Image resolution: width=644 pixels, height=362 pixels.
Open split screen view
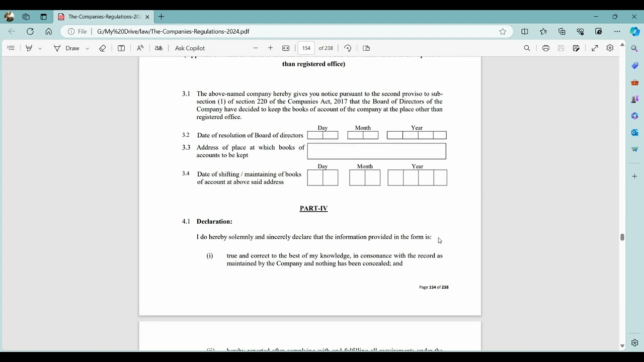coord(525,31)
